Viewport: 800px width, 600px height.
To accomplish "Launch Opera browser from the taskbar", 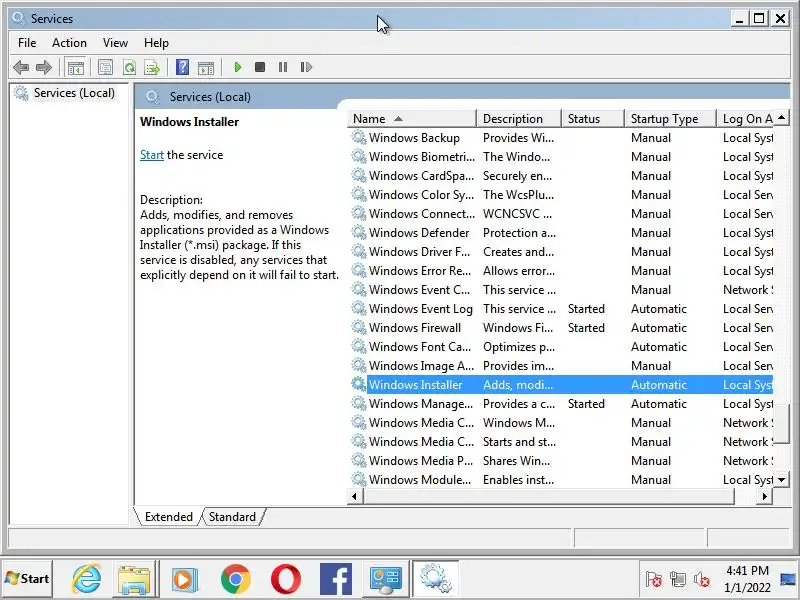I will (x=286, y=579).
